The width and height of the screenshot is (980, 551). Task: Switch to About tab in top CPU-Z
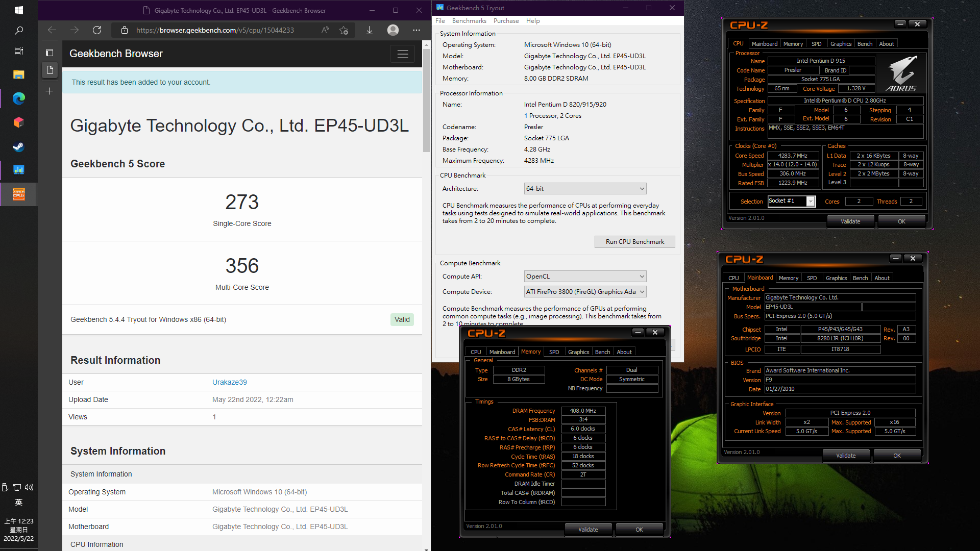[x=886, y=44]
